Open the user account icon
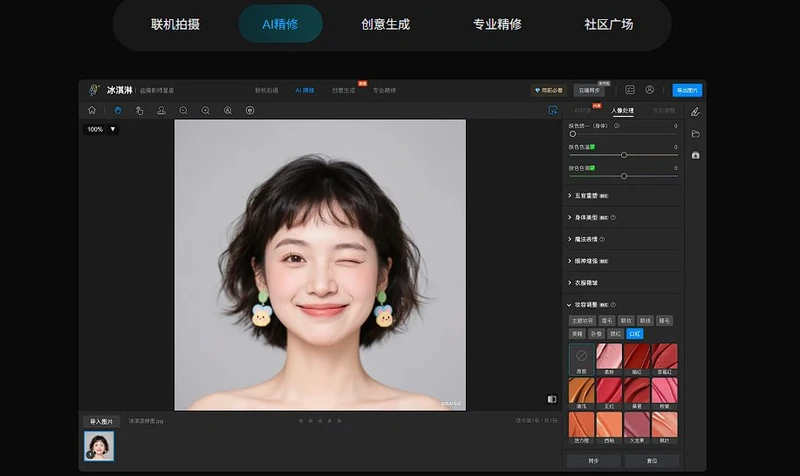The width and height of the screenshot is (800, 476). [649, 90]
